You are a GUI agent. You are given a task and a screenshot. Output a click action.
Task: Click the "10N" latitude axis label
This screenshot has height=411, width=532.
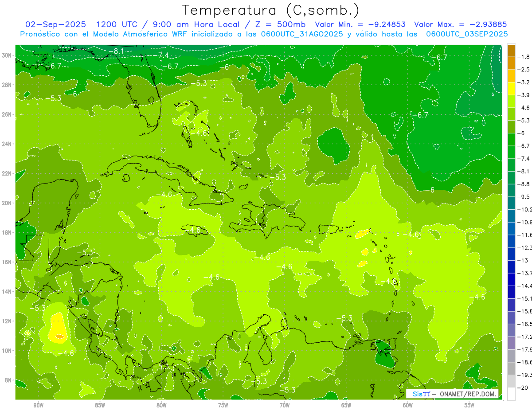click(x=7, y=350)
